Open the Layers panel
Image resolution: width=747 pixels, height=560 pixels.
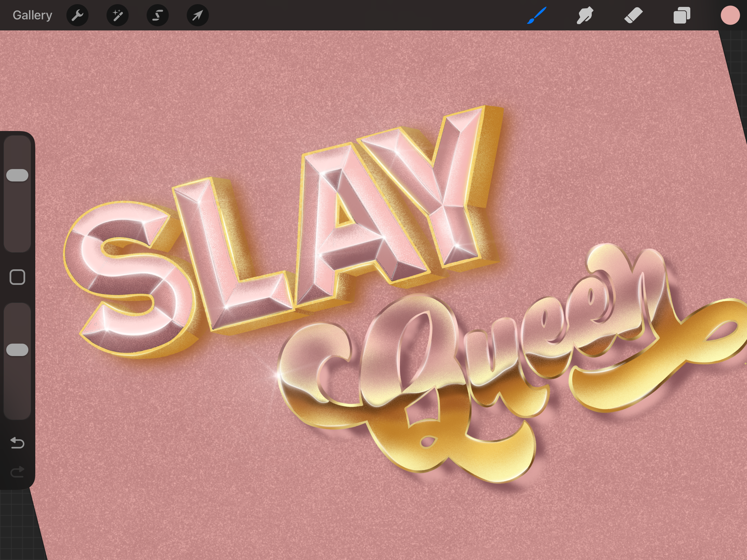click(x=682, y=15)
